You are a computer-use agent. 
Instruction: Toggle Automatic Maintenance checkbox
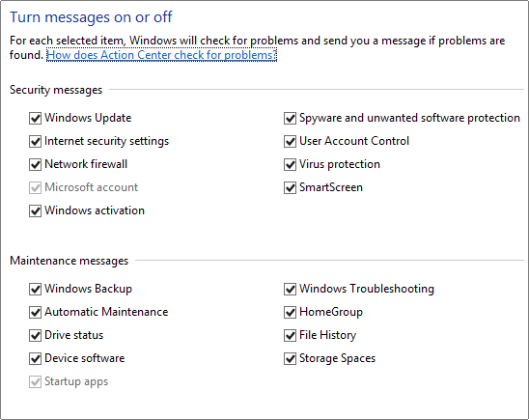point(35,313)
